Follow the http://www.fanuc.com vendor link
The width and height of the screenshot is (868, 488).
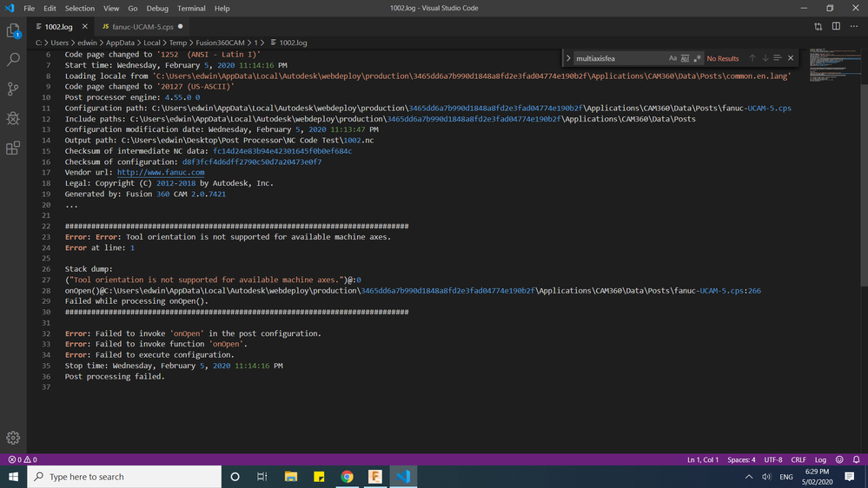click(x=161, y=173)
